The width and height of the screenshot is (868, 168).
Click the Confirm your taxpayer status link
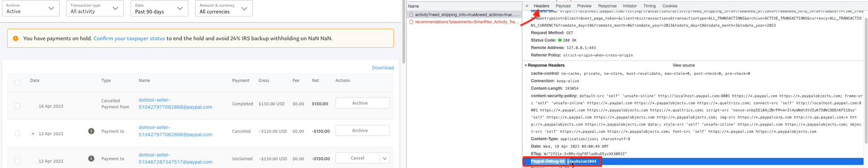point(129,38)
